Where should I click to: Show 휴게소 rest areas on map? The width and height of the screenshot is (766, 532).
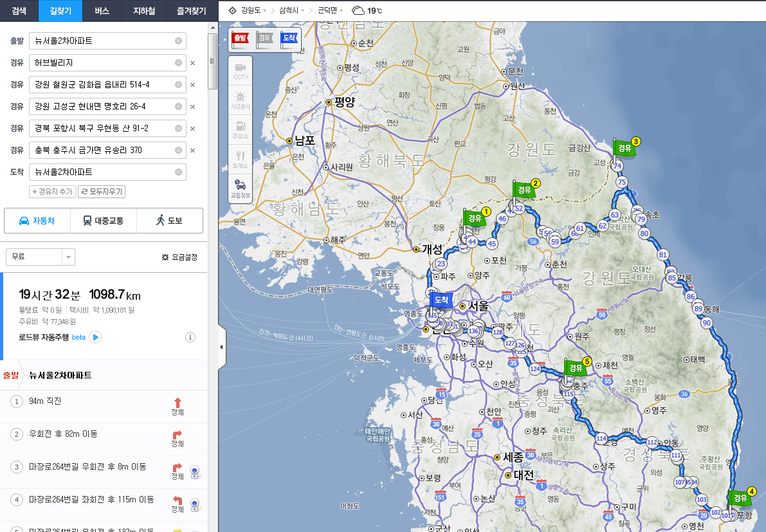[x=241, y=159]
